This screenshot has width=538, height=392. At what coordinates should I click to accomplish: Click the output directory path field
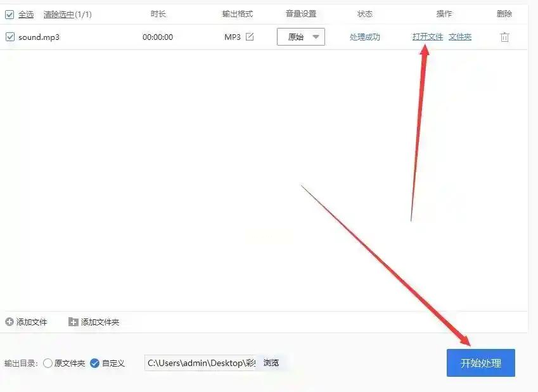pos(200,363)
